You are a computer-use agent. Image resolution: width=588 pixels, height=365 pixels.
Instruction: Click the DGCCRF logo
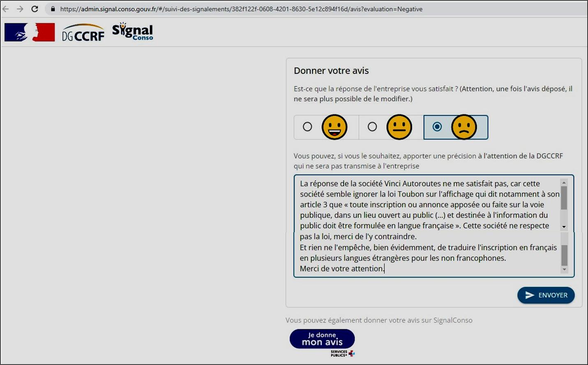tap(83, 33)
